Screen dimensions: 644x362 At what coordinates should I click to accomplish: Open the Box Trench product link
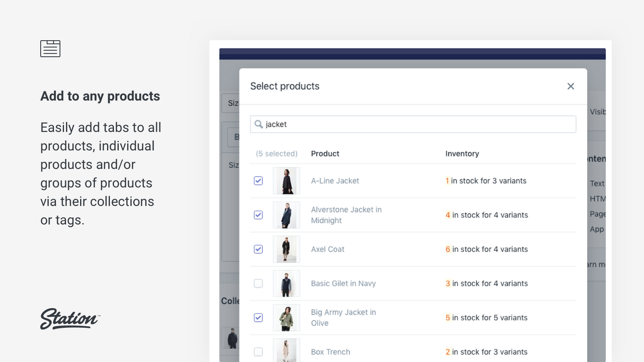pos(330,351)
